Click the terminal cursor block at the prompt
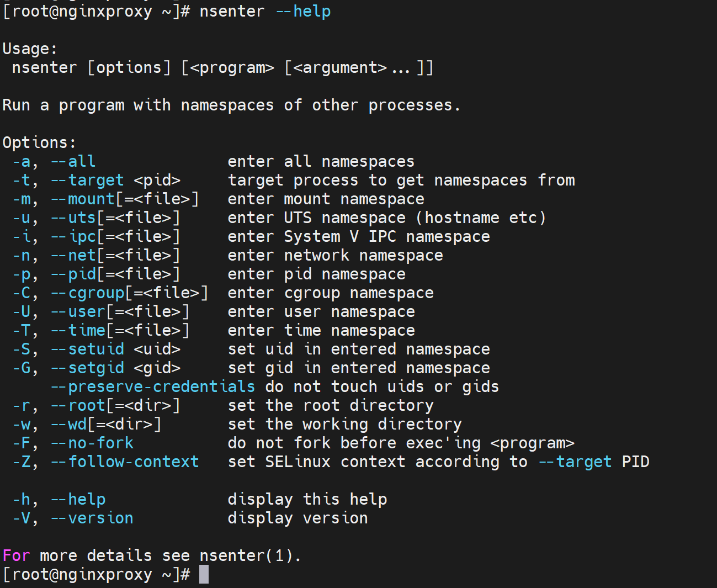Screen dimensions: 717x588 204,574
